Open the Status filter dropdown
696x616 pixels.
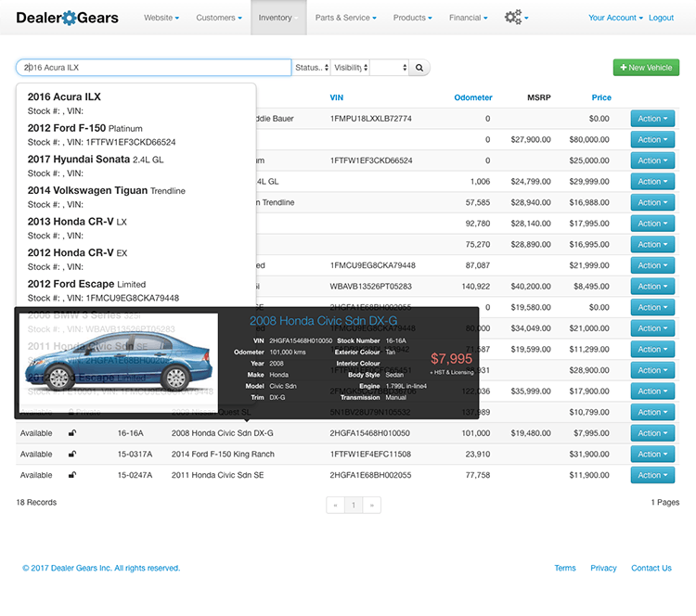click(311, 68)
